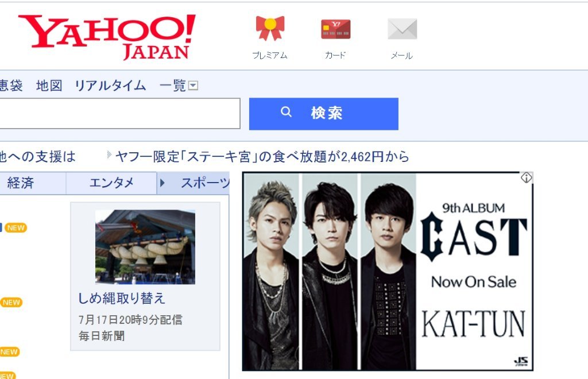588x379 pixels.
Task: Click the small arrow before ヤフー限定 link
Action: (x=109, y=154)
